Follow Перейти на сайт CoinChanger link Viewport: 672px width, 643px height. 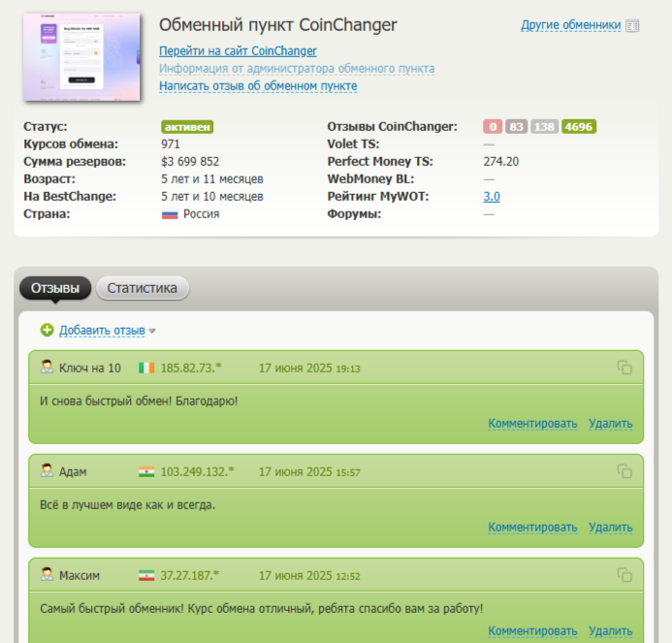click(238, 51)
